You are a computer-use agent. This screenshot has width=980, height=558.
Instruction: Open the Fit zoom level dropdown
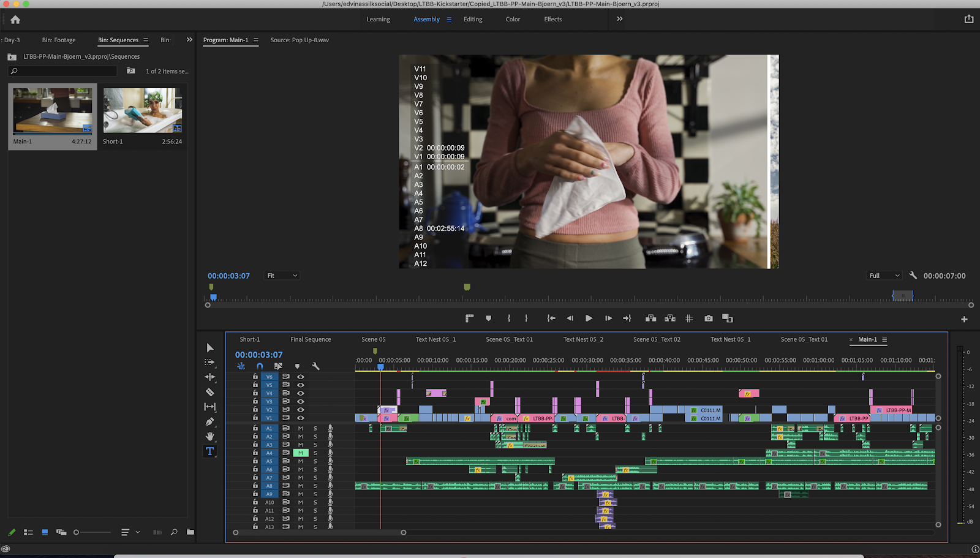pyautogui.click(x=282, y=276)
